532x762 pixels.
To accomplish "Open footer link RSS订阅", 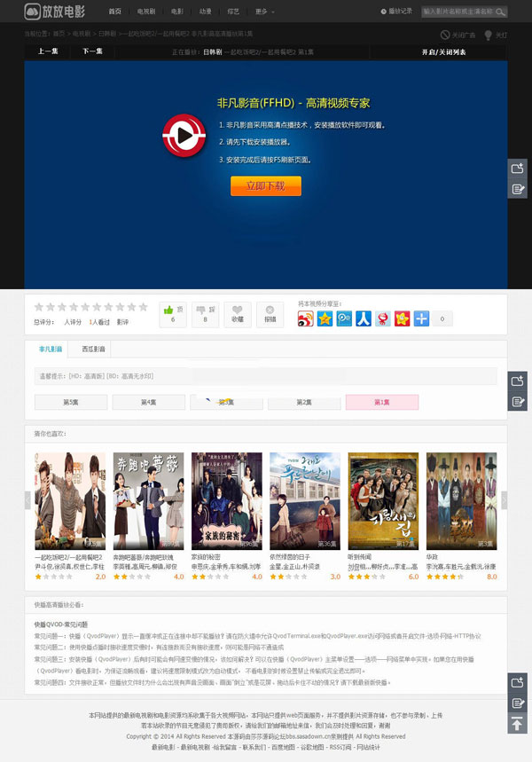I will pyautogui.click(x=340, y=747).
